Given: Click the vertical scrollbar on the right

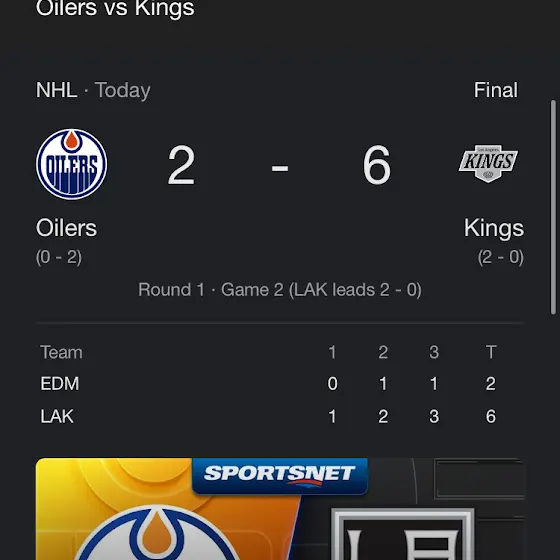Looking at the screenshot, I should point(553,208).
